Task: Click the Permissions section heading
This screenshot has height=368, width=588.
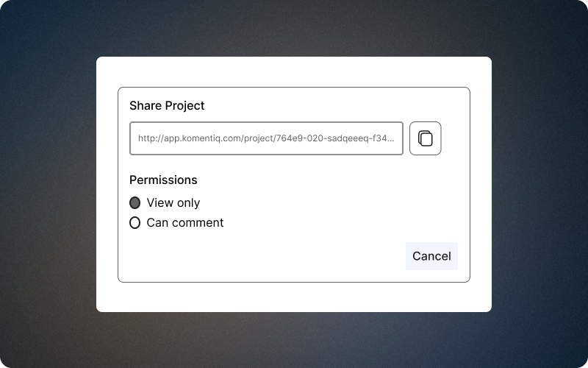Action: pyautogui.click(x=163, y=180)
